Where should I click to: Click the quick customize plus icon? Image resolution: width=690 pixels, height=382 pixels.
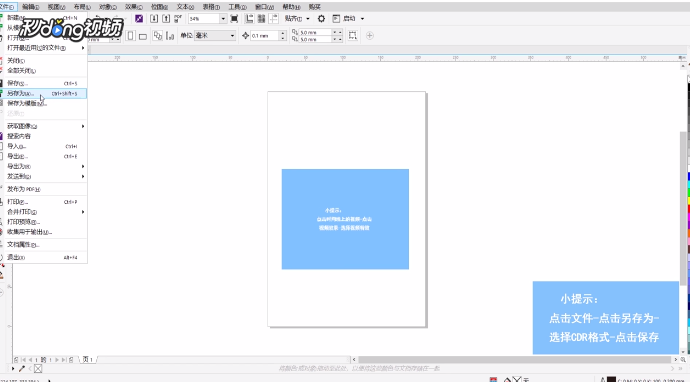coord(370,36)
